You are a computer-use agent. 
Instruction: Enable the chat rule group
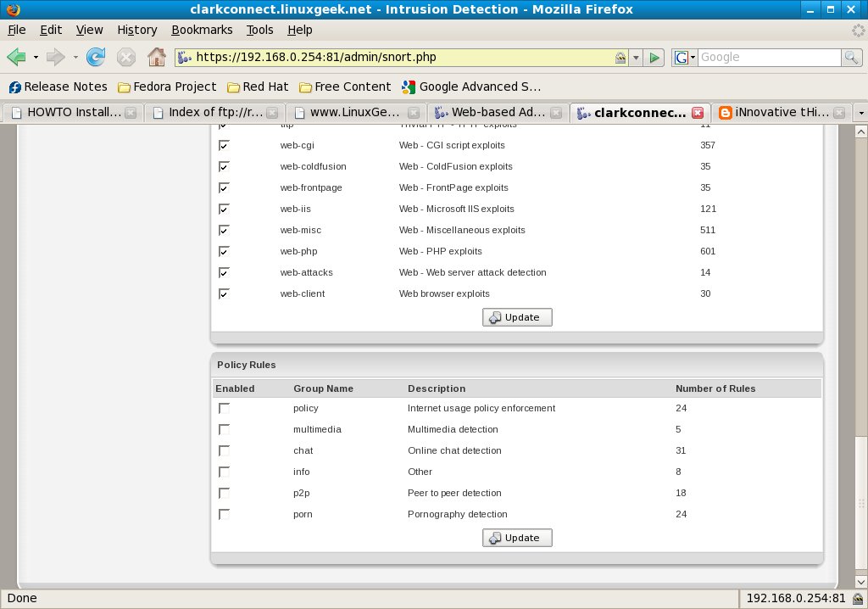[x=224, y=450]
